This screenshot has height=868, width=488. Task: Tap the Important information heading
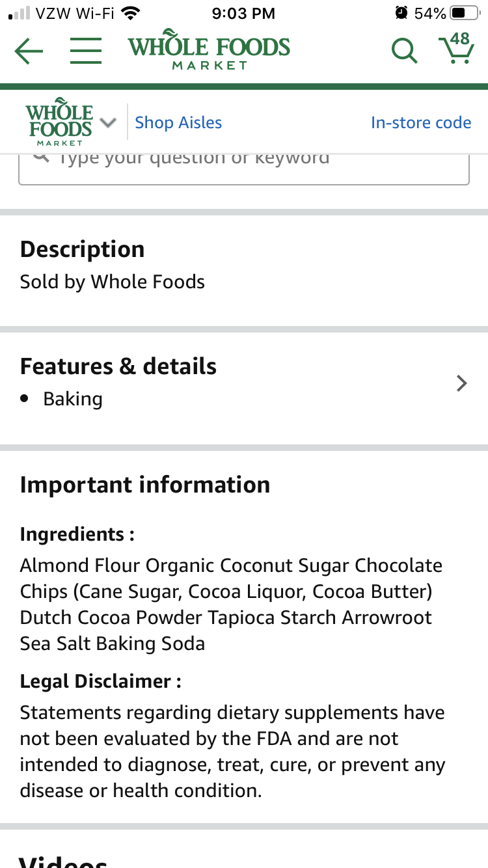tap(145, 485)
